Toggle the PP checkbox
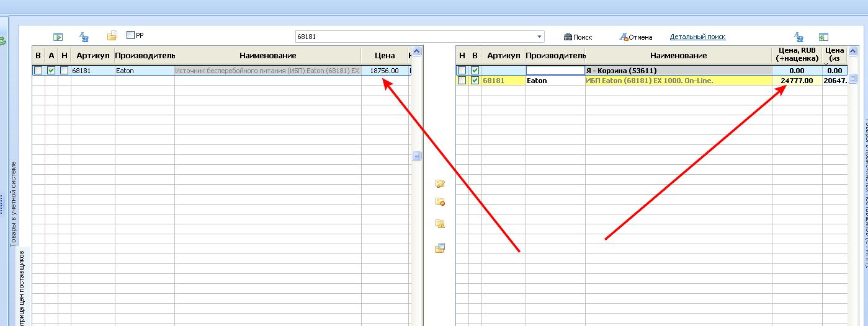Viewport: 868px width, 326px height. (130, 36)
